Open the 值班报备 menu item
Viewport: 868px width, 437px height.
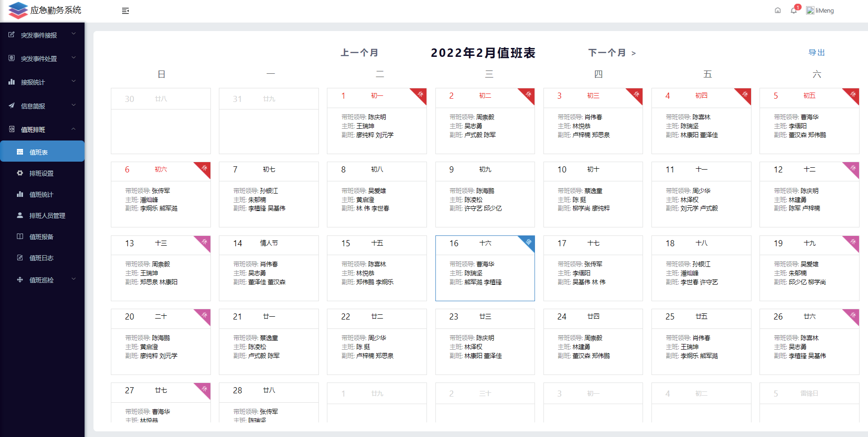point(41,237)
